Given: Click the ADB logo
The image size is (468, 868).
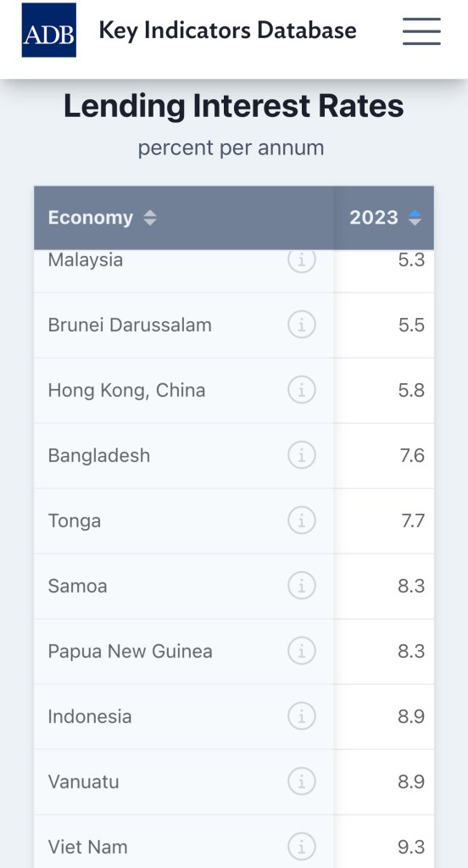Looking at the screenshot, I should point(48,30).
